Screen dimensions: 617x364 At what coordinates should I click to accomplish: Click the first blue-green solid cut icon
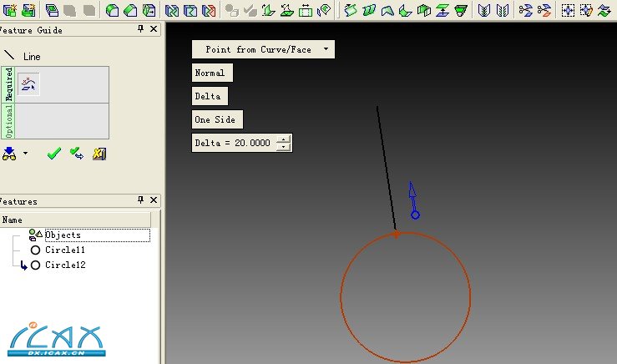pos(171,10)
